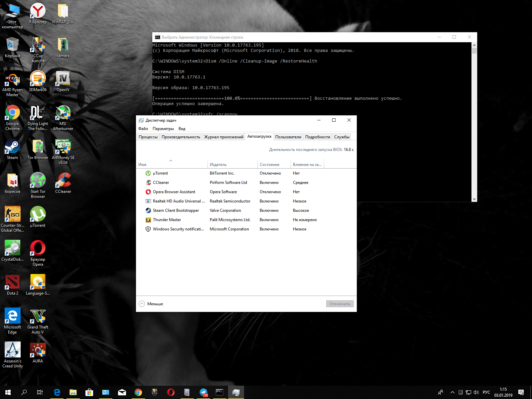Sort startup list by Имя column
The width and height of the screenshot is (532, 399).
172,164
